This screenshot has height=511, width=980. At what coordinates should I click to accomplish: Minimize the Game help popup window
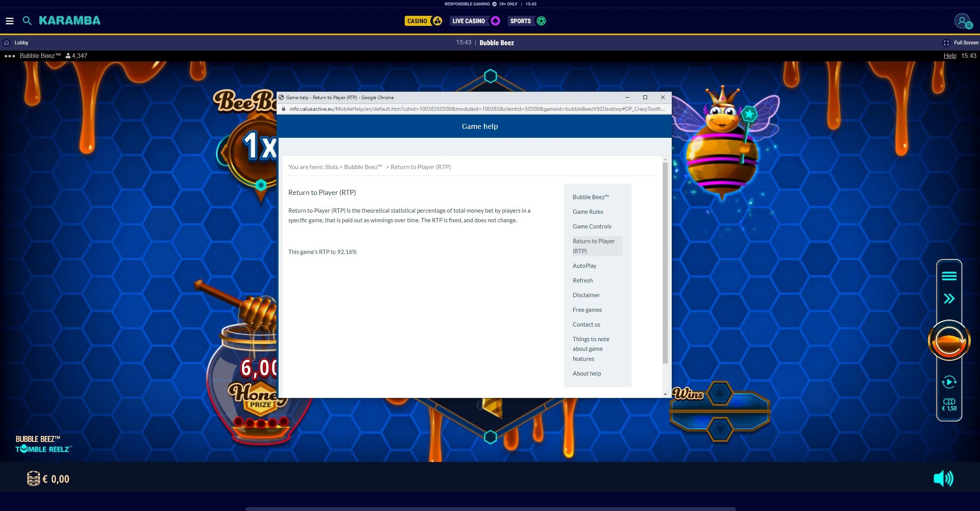[x=627, y=97]
